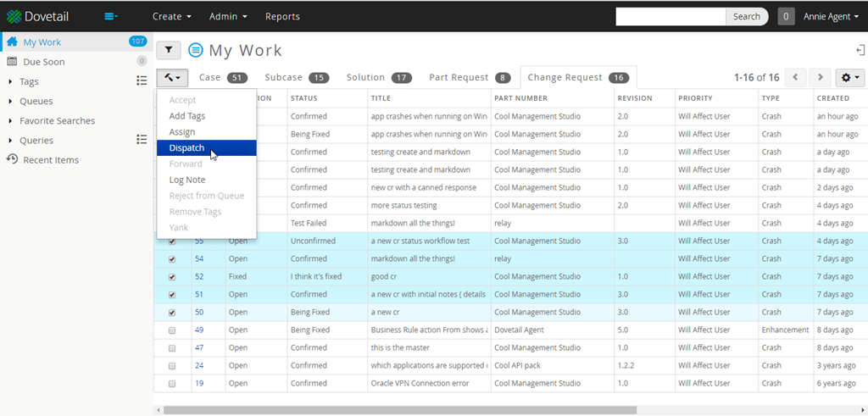Image resolution: width=868 pixels, height=416 pixels.
Task: Open the gear settings dropdown
Action: click(849, 77)
